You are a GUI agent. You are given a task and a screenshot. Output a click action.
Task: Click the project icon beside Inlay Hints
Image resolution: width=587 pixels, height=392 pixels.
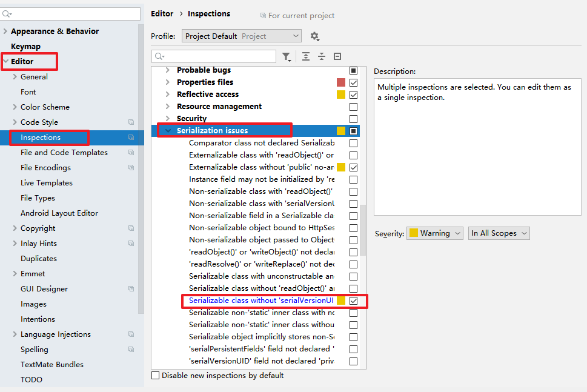(x=131, y=244)
